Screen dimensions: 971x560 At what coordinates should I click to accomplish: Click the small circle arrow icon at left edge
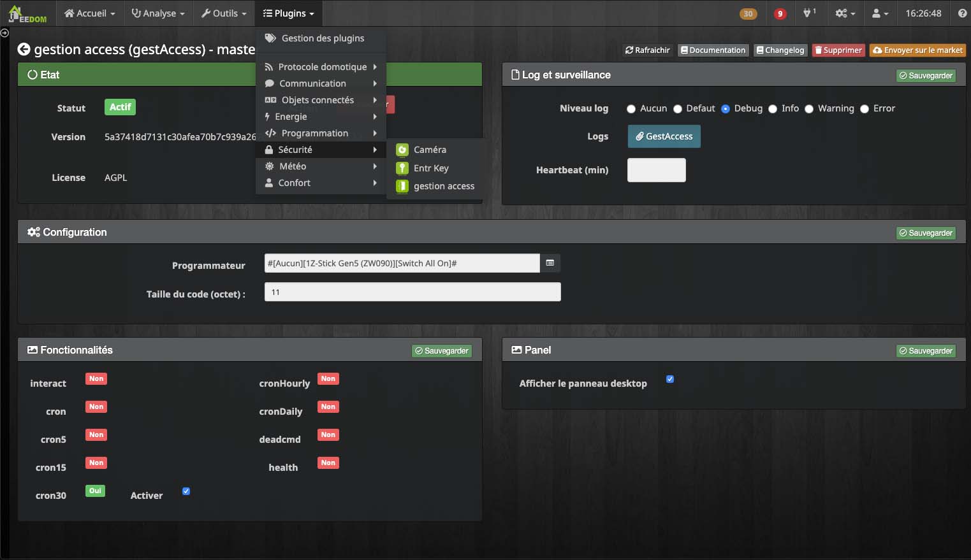point(4,32)
